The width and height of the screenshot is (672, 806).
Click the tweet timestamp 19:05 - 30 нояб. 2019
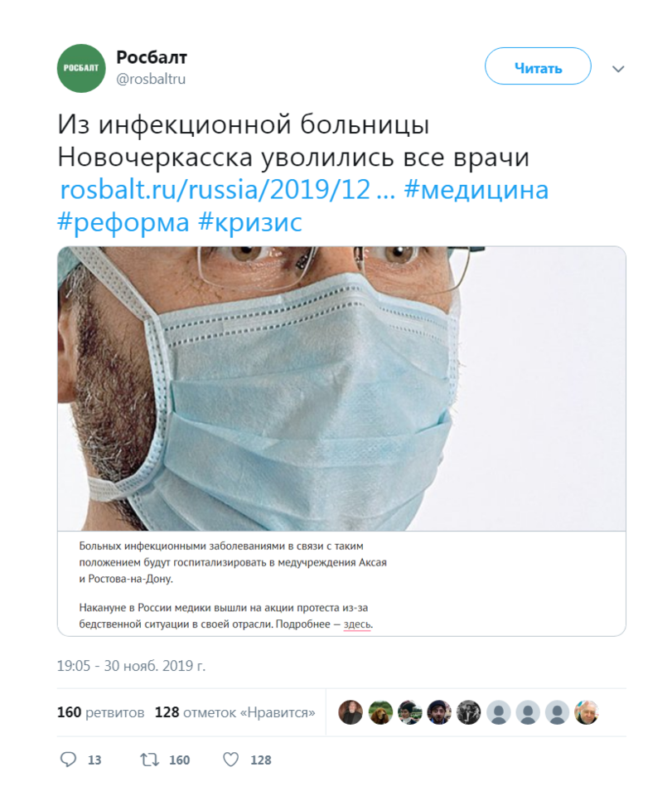point(131,666)
